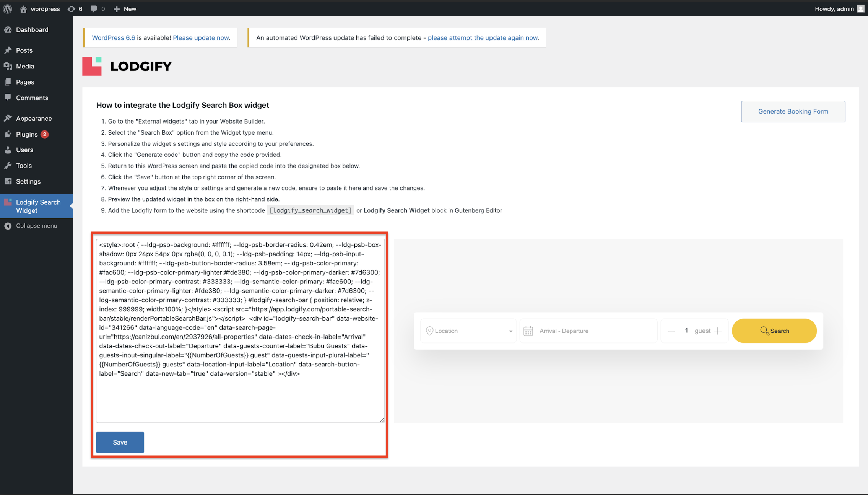Click the calendar icon in Arrival-Departure field
Viewport: 868px width, 495px height.
(x=528, y=331)
